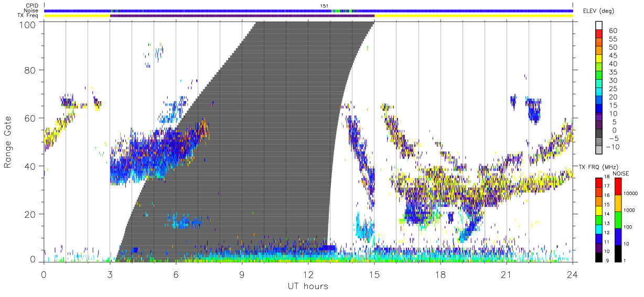644x297 pixels.
Task: Pick the black bottom segment of TX FRQ scale
Action: [600, 256]
